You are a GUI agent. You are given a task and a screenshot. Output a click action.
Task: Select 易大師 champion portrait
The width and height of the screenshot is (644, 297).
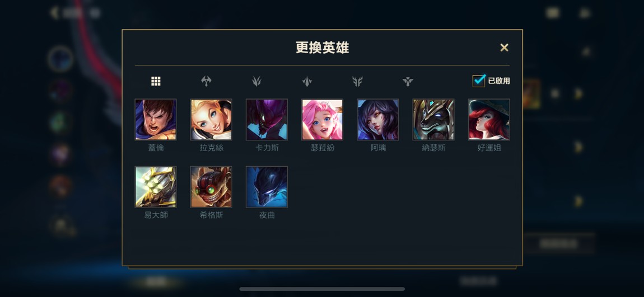[x=156, y=187]
